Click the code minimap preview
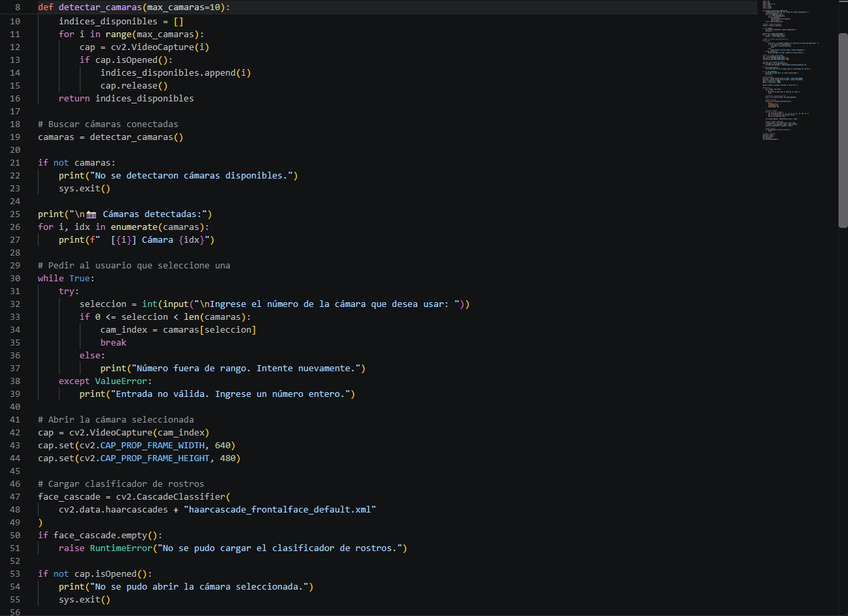Screen dimensions: 848x616 tap(791, 71)
